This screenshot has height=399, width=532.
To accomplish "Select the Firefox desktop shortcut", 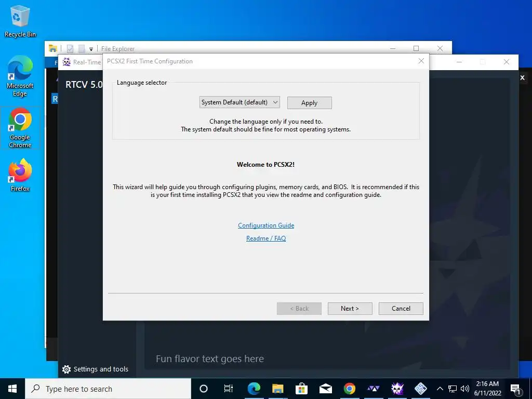I will [20, 176].
